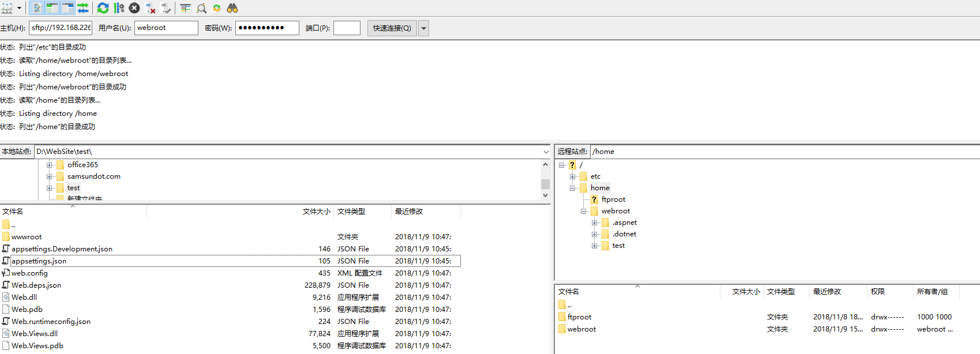Select ftproot folder icon in remote list
Image resolution: width=980 pixels, height=354 pixels.
click(x=562, y=317)
